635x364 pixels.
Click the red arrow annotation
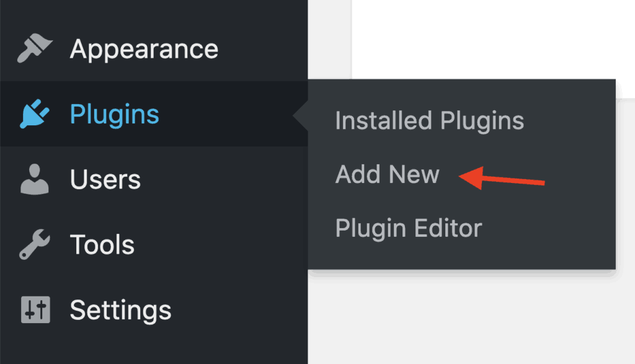pos(502,178)
